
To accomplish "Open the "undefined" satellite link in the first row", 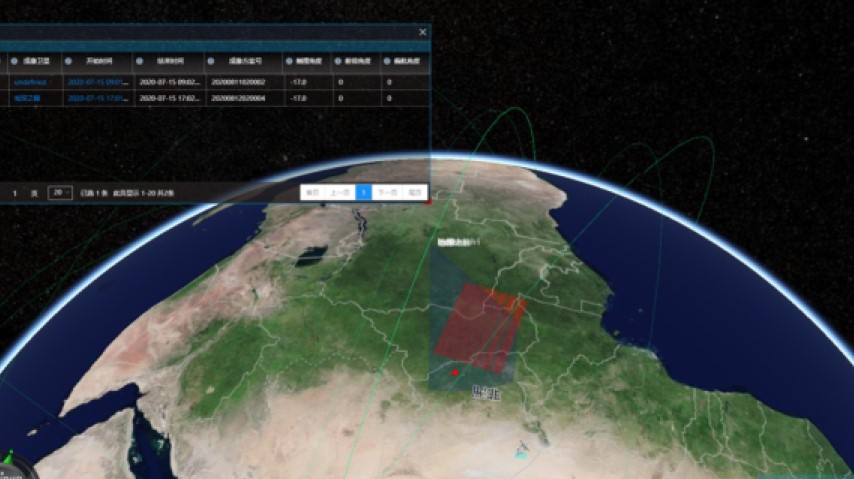I will click(26, 82).
